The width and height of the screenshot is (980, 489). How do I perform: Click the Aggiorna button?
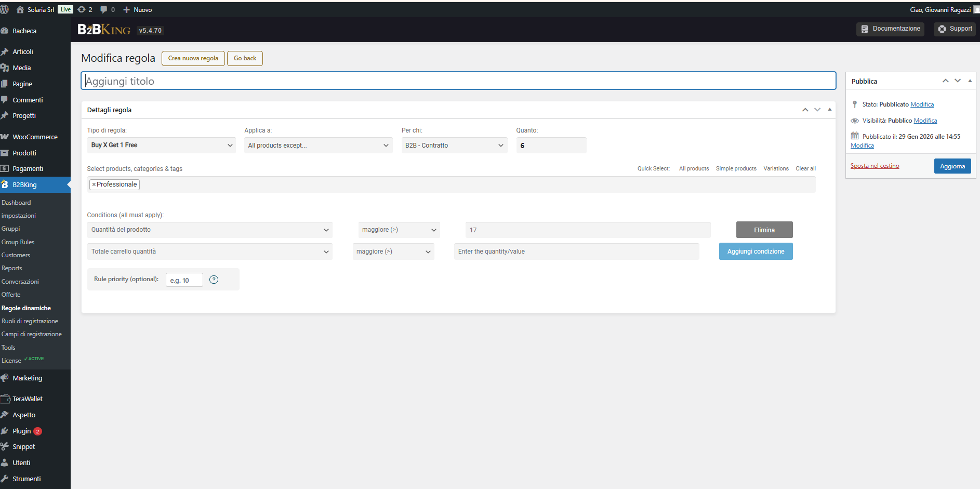tap(952, 166)
